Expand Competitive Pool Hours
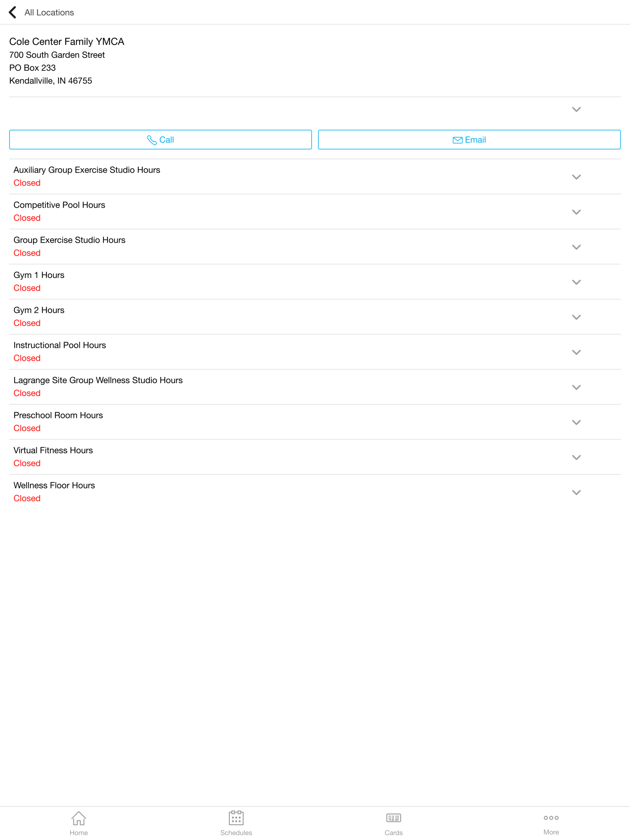Image resolution: width=630 pixels, height=840 pixels. [576, 212]
